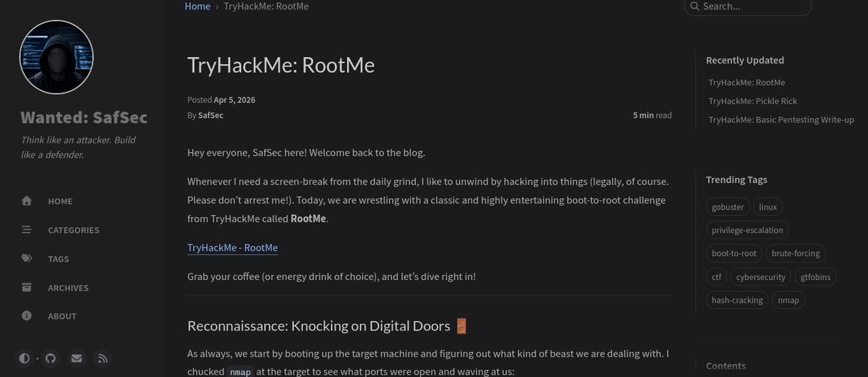
Task: Click the SafSec author link
Action: (x=210, y=115)
